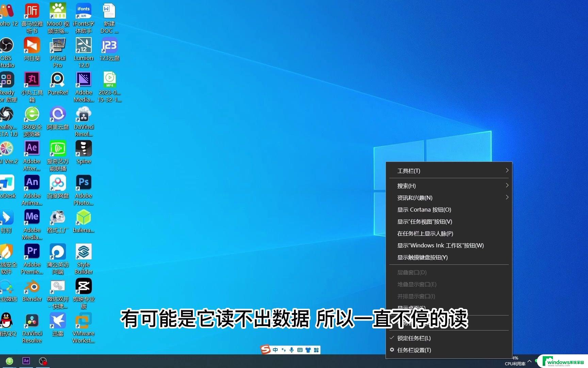Open the 阿里云盘 desktop icon
The width and height of the screenshot is (588, 368).
coord(58,118)
